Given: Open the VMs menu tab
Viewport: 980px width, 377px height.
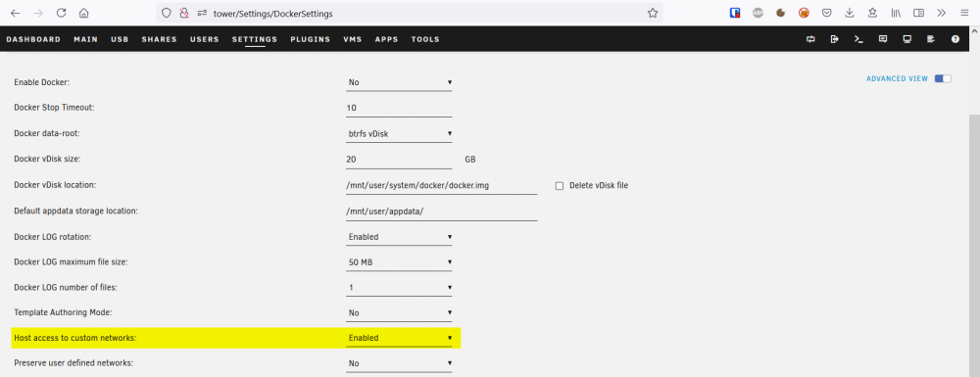Looking at the screenshot, I should (x=353, y=39).
